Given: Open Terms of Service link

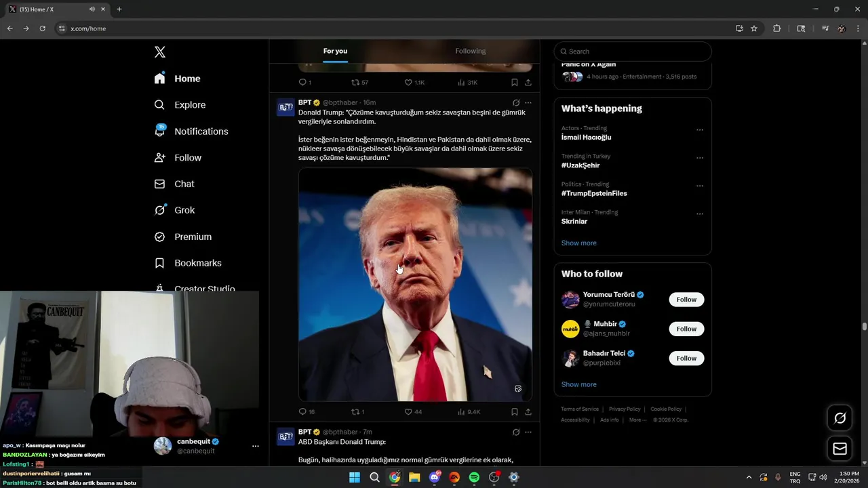Looking at the screenshot, I should (580, 409).
